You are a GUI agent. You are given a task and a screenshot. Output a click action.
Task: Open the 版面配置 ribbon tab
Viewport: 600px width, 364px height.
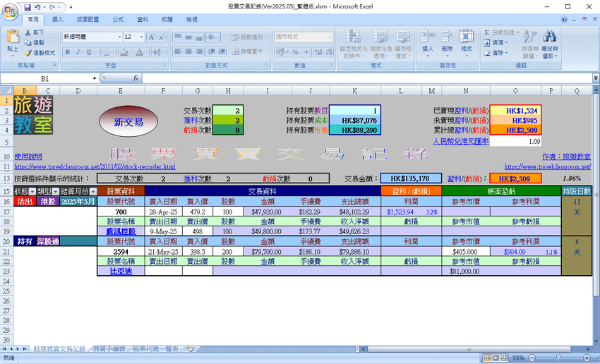[88, 20]
